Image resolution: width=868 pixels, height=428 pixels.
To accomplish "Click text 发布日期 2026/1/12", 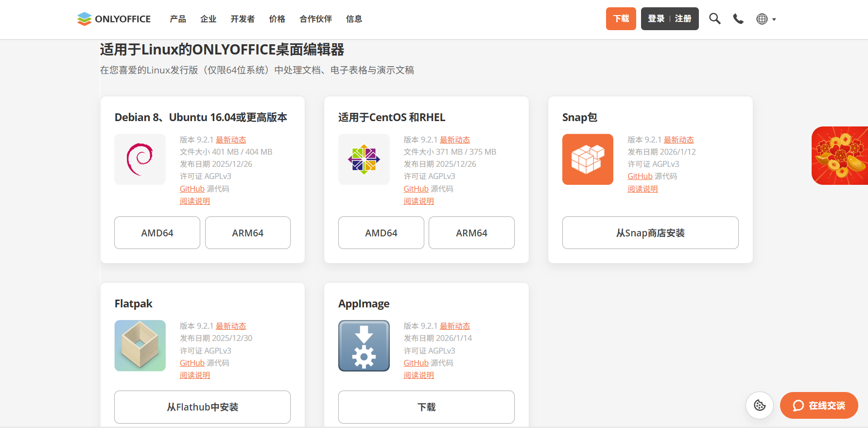I will click(661, 152).
